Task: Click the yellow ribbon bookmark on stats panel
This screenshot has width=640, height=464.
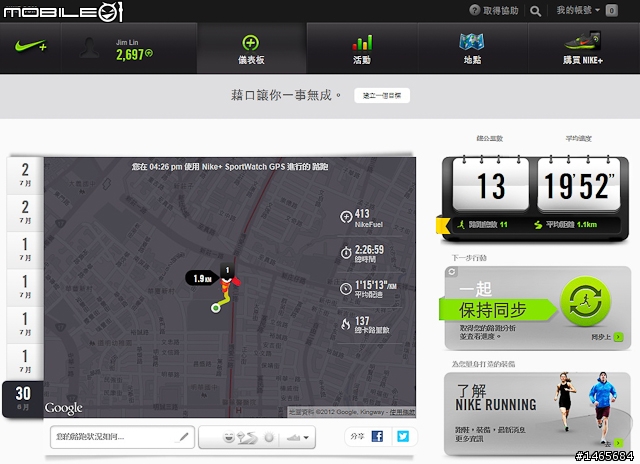Action: pyautogui.click(x=442, y=225)
